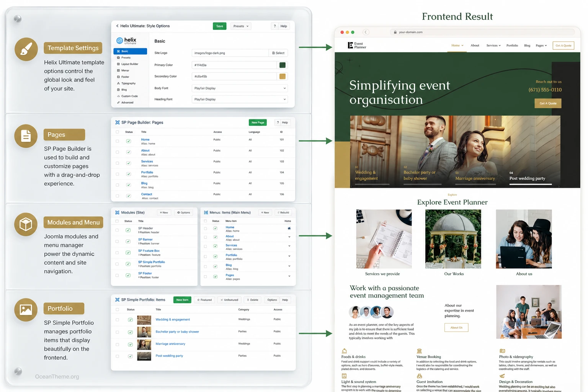Click the Unfeatured button
Screen dimensions: 588x392
click(x=229, y=300)
